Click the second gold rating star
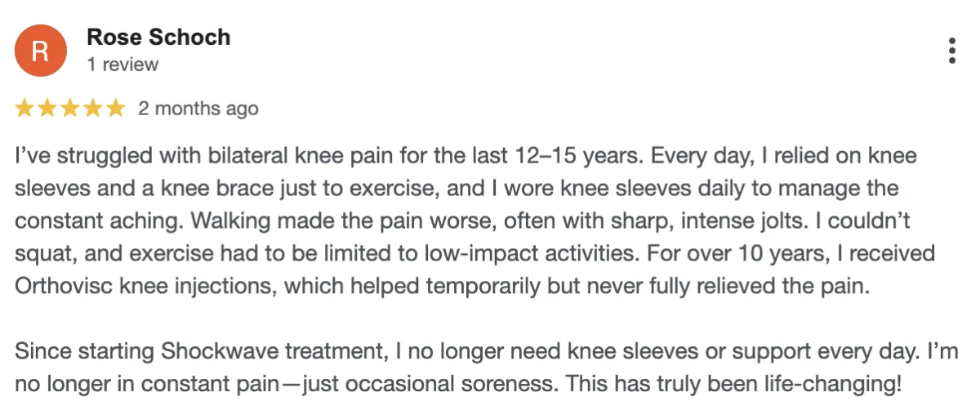The image size is (980, 419). [47, 109]
